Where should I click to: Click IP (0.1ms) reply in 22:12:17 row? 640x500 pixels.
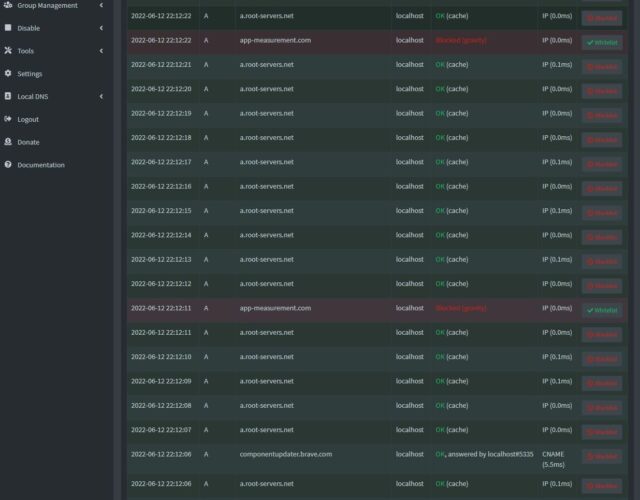coord(557,162)
